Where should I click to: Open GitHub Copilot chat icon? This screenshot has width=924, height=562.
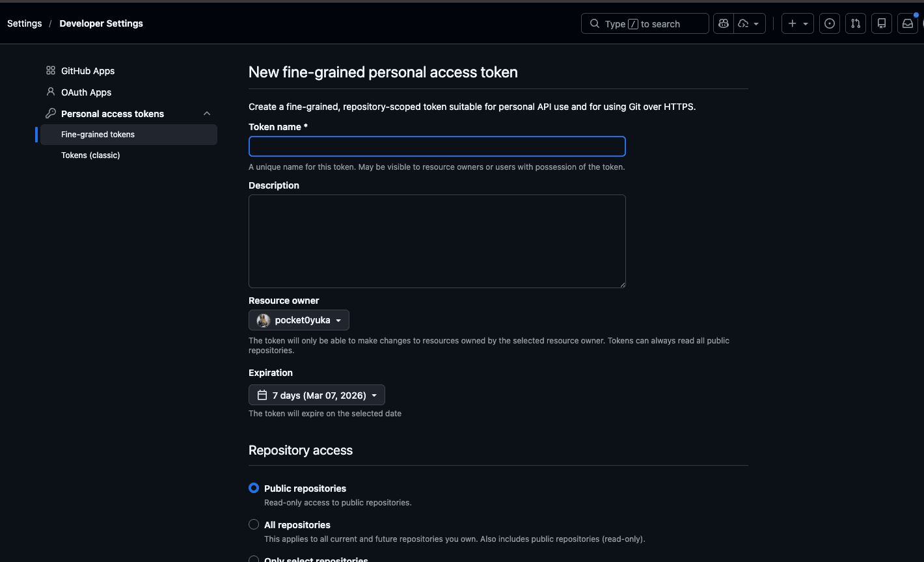tap(724, 23)
